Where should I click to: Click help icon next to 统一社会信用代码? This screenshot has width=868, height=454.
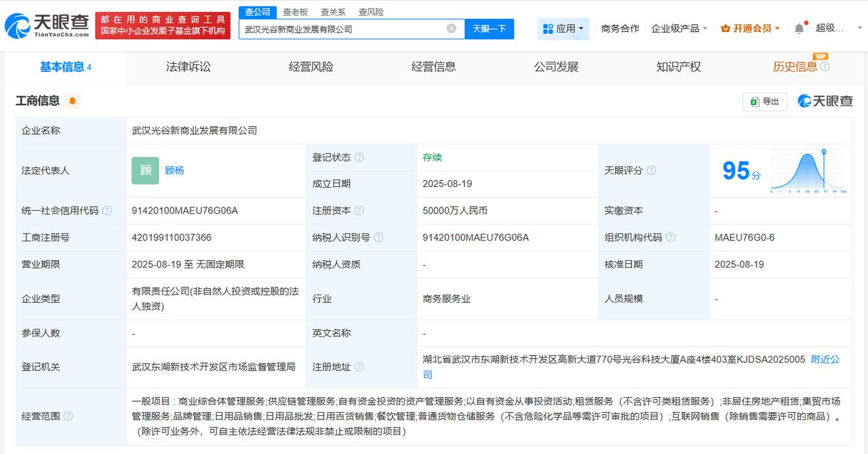(107, 211)
